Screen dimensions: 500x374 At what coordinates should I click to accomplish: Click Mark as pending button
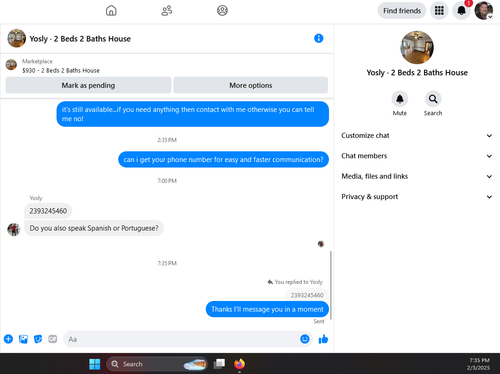pyautogui.click(x=88, y=85)
